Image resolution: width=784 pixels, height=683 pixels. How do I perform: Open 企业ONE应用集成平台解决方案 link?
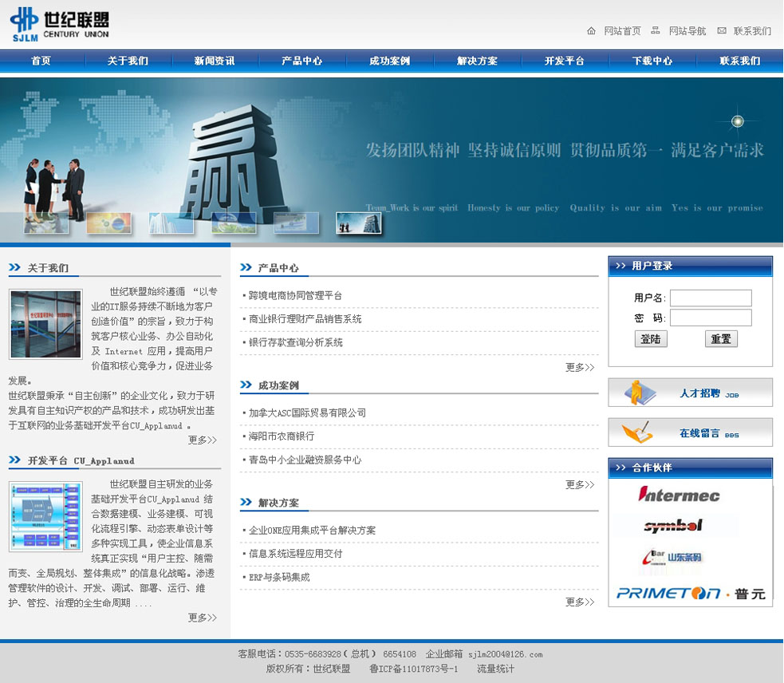coord(312,531)
